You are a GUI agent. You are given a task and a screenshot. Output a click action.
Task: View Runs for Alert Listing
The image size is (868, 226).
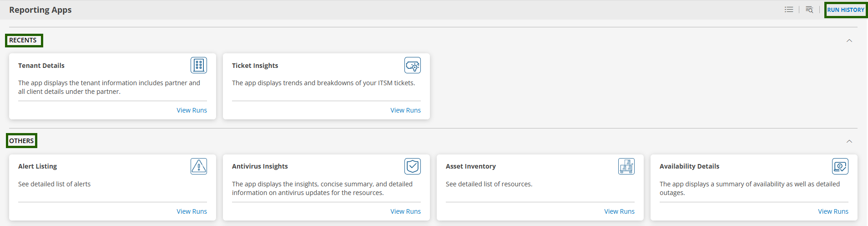[x=192, y=211]
